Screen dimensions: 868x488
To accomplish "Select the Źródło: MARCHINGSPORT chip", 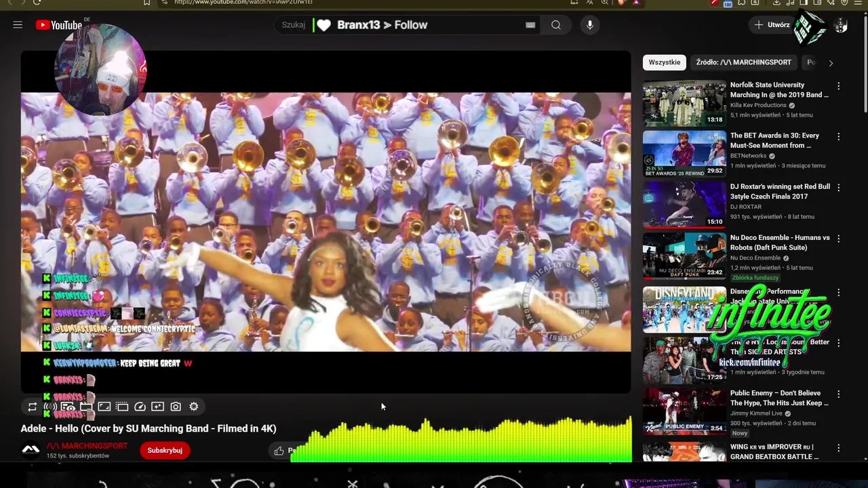I will tap(744, 62).
